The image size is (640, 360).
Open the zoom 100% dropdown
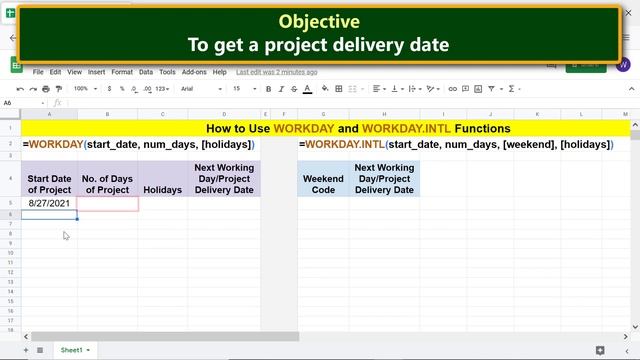coord(85,89)
